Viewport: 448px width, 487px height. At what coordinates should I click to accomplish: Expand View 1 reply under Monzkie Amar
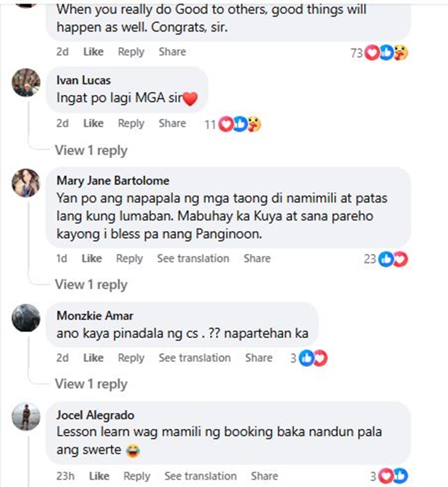tap(91, 384)
